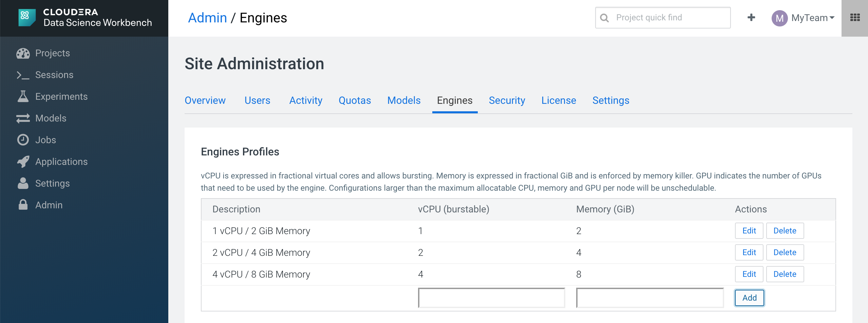Open Jobs via the clock icon

(x=23, y=140)
